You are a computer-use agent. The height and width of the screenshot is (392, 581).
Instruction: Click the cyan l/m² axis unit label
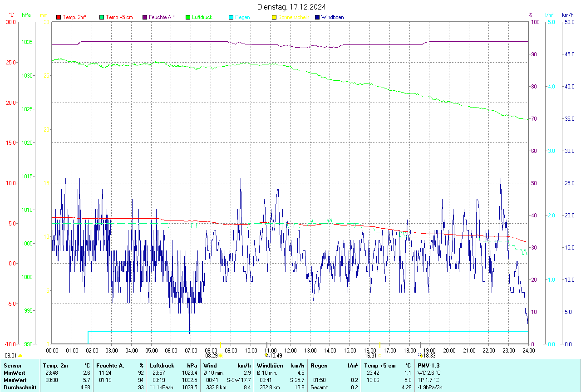tap(549, 15)
